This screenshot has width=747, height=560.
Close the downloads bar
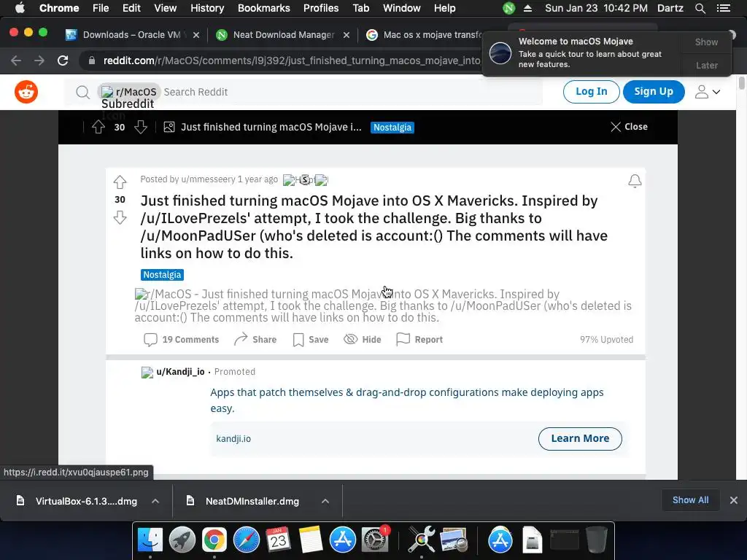coord(734,500)
